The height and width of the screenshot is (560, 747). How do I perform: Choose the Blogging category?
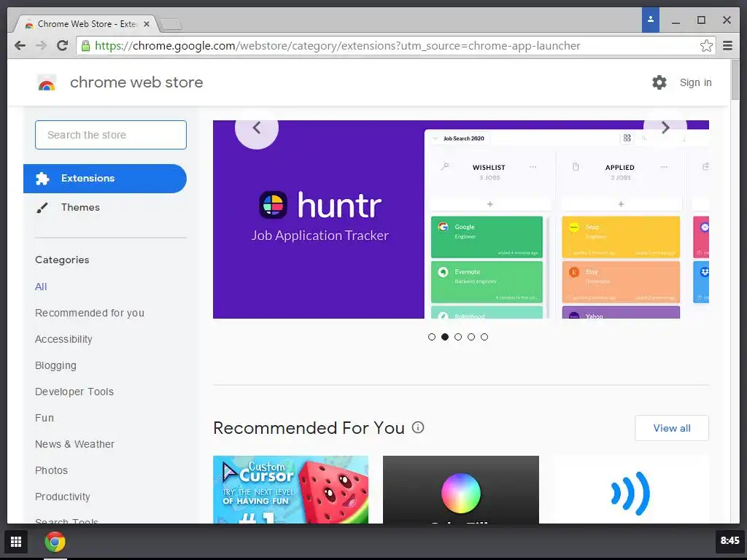click(x=55, y=365)
